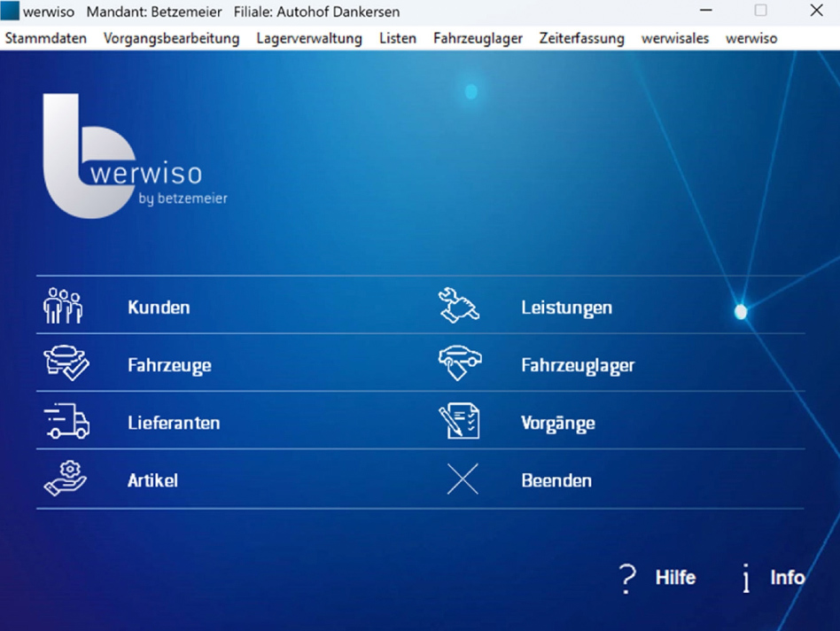Click the Beenden X icon
This screenshot has width=840, height=631.
pyautogui.click(x=463, y=479)
